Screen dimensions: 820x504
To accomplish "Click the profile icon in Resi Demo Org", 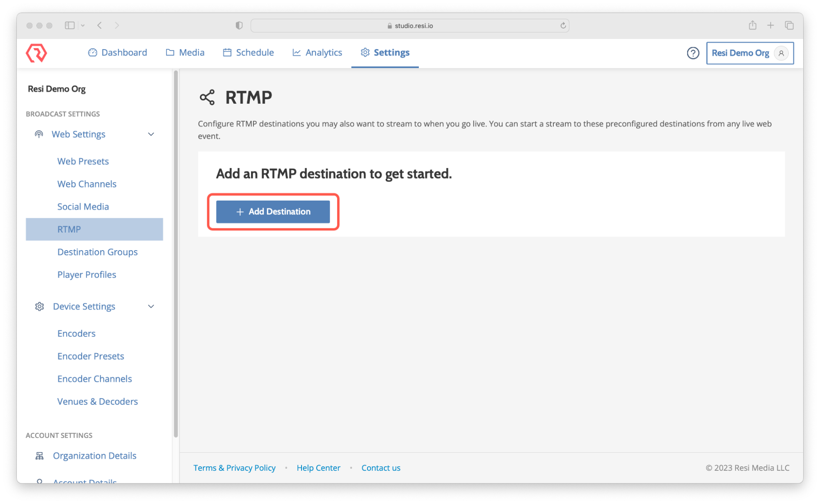I will click(781, 53).
